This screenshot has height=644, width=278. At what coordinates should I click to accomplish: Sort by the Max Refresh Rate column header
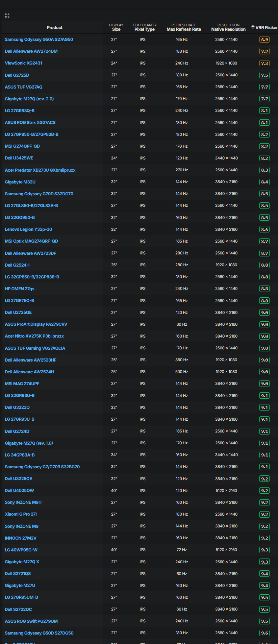coord(184,27)
